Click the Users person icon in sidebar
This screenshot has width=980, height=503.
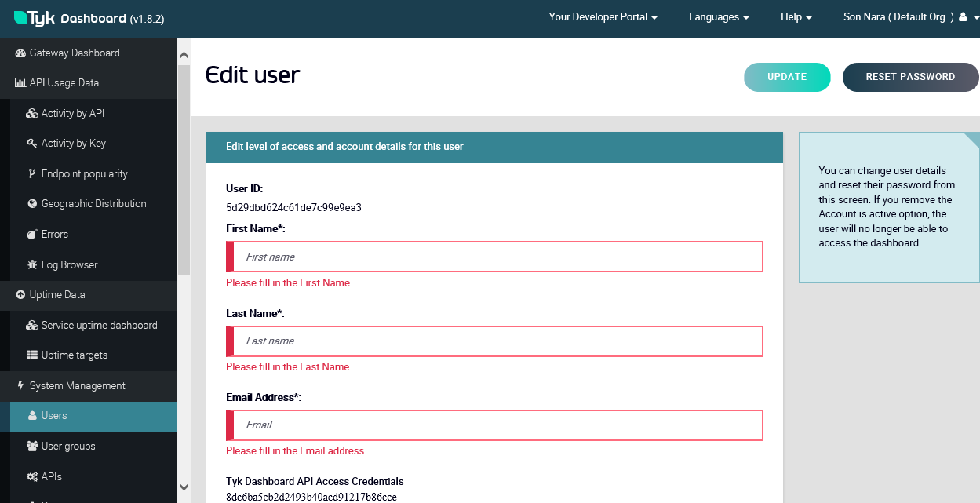[x=32, y=416]
